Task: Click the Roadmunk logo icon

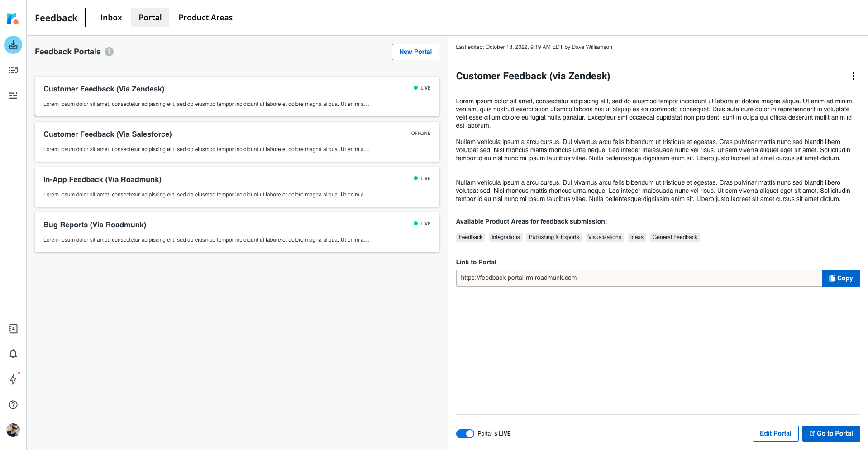Action: point(13,19)
